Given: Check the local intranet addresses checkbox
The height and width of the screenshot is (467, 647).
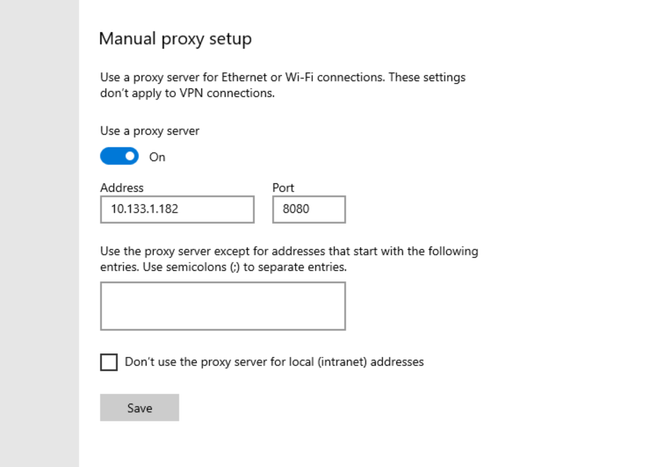Looking at the screenshot, I should pos(109,362).
